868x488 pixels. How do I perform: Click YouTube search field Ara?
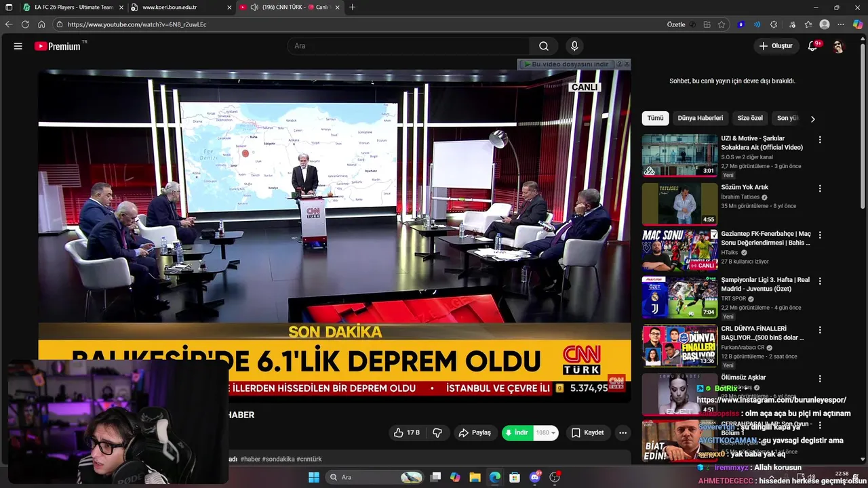click(408, 46)
